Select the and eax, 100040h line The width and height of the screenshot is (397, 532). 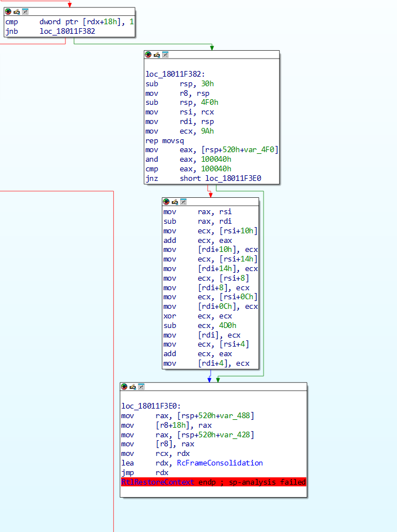(x=188, y=159)
